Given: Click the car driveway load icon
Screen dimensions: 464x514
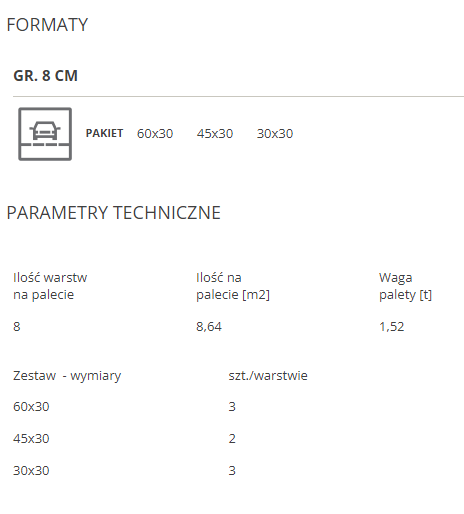Looking at the screenshot, I should [x=45, y=134].
